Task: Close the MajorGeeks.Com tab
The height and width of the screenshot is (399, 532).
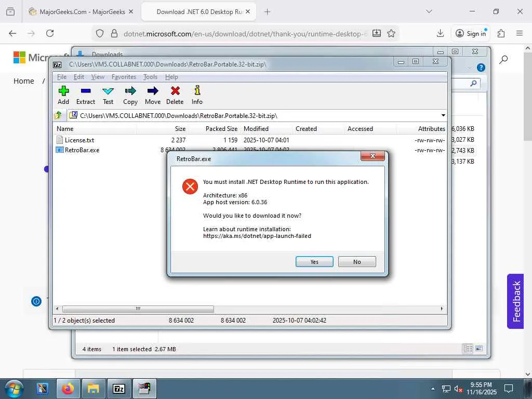Action: coord(131,11)
